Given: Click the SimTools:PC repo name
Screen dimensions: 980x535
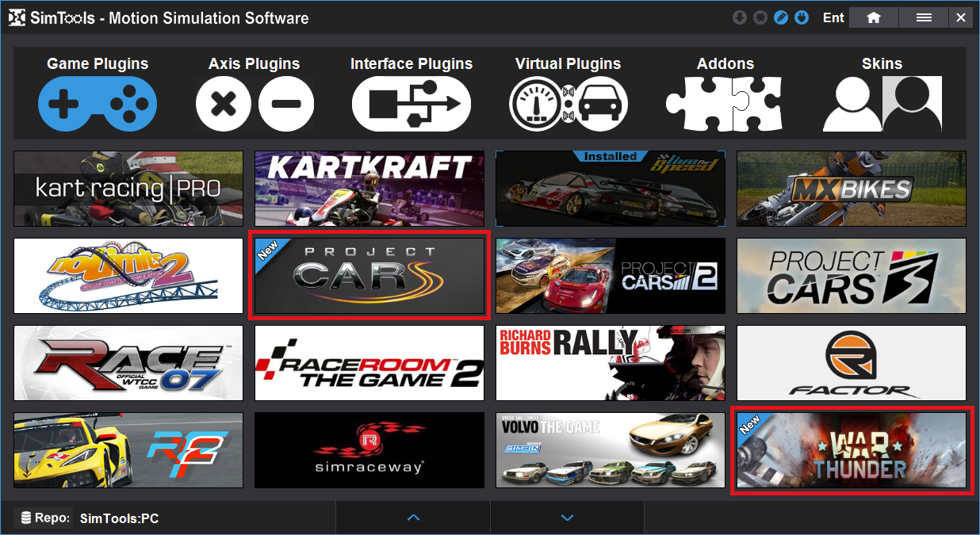Looking at the screenshot, I should 120,518.
